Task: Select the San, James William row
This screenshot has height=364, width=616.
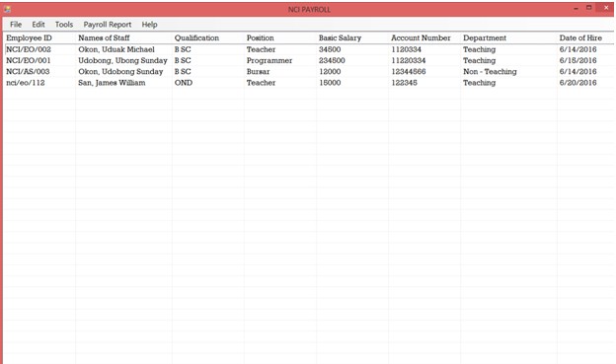Action: pyautogui.click(x=308, y=83)
